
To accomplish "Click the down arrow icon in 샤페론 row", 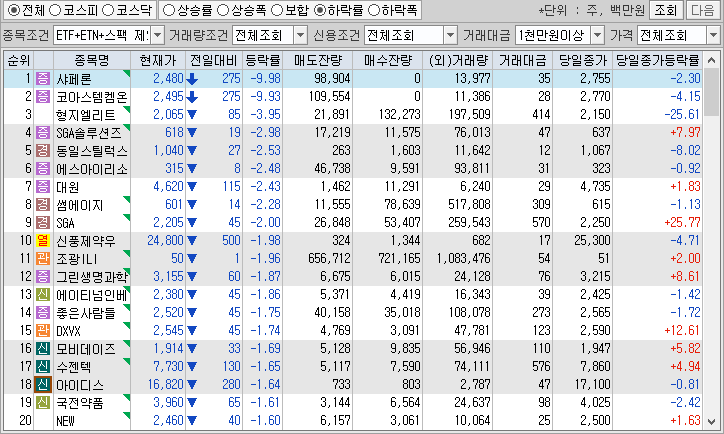I will pyautogui.click(x=192, y=79).
